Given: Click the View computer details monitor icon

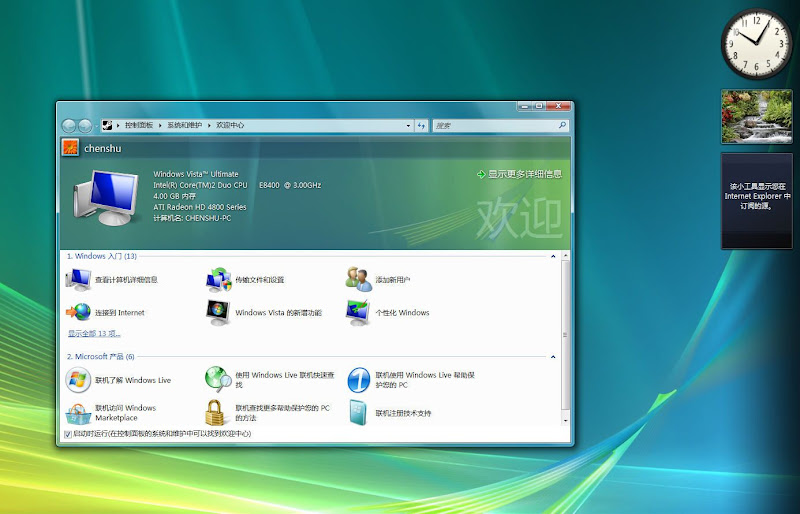Looking at the screenshot, I should [x=78, y=280].
